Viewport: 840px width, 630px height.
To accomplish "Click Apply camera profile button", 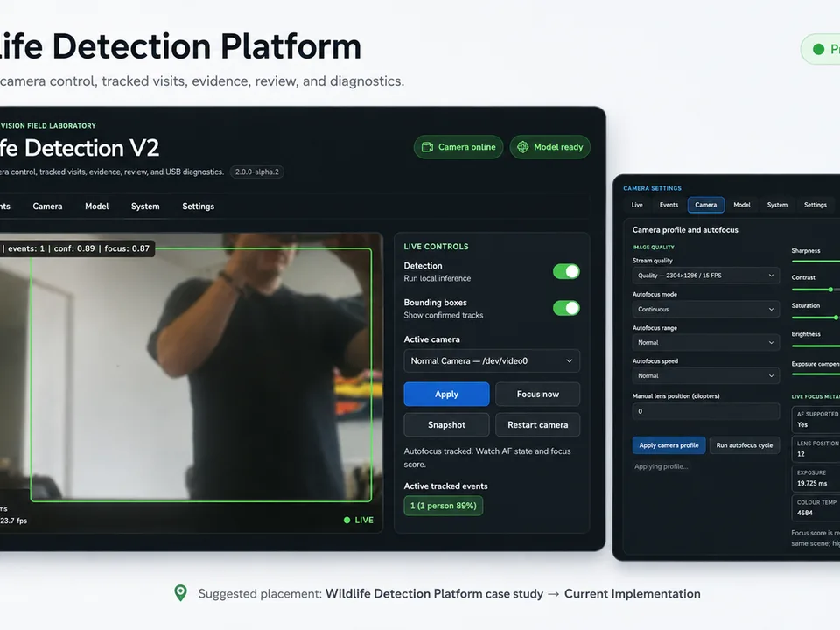I will point(668,445).
